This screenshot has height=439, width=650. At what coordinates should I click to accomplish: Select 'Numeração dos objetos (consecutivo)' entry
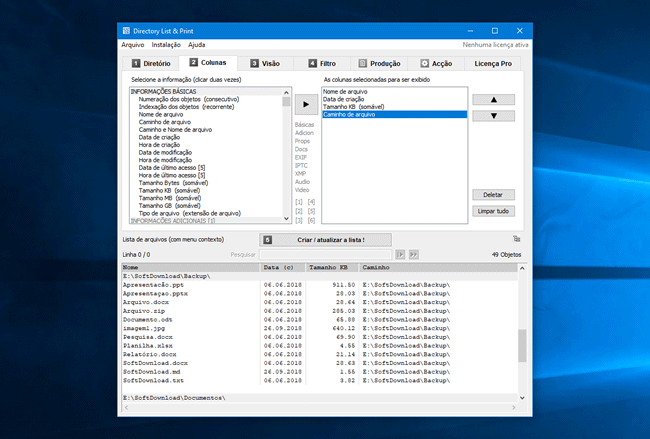pos(189,99)
